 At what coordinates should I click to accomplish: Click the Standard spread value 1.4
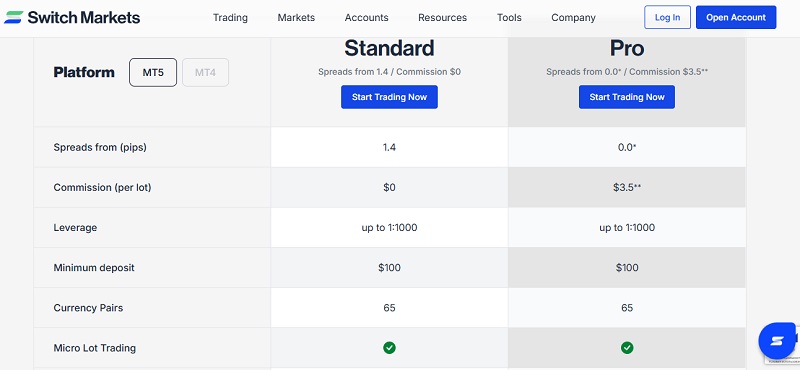389,147
